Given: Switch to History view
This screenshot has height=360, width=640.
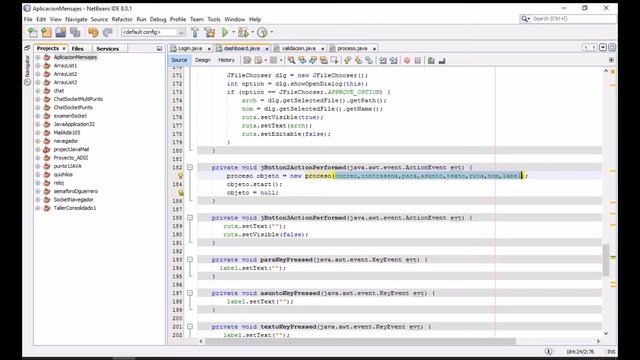Looking at the screenshot, I should pos(226,60).
